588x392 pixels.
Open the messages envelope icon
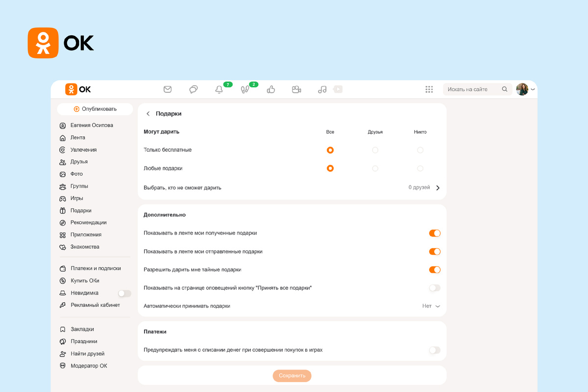coord(168,89)
